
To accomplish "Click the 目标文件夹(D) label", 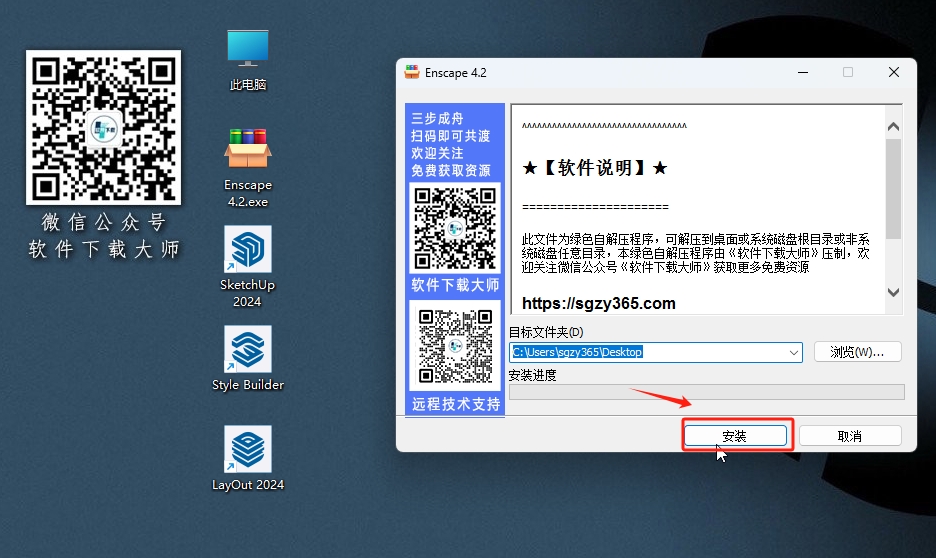I will coord(546,332).
